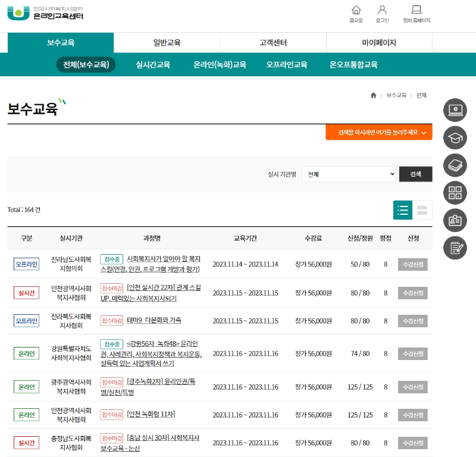Switch to the grid view layout toggle
476x457 pixels.
(421, 209)
